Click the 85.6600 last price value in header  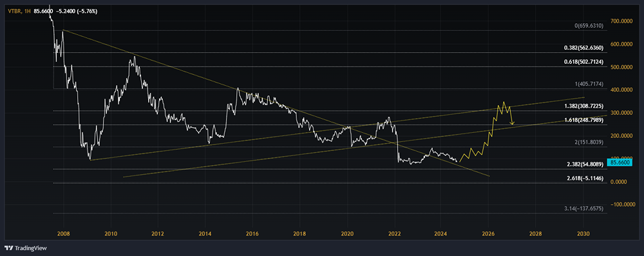tap(43, 11)
